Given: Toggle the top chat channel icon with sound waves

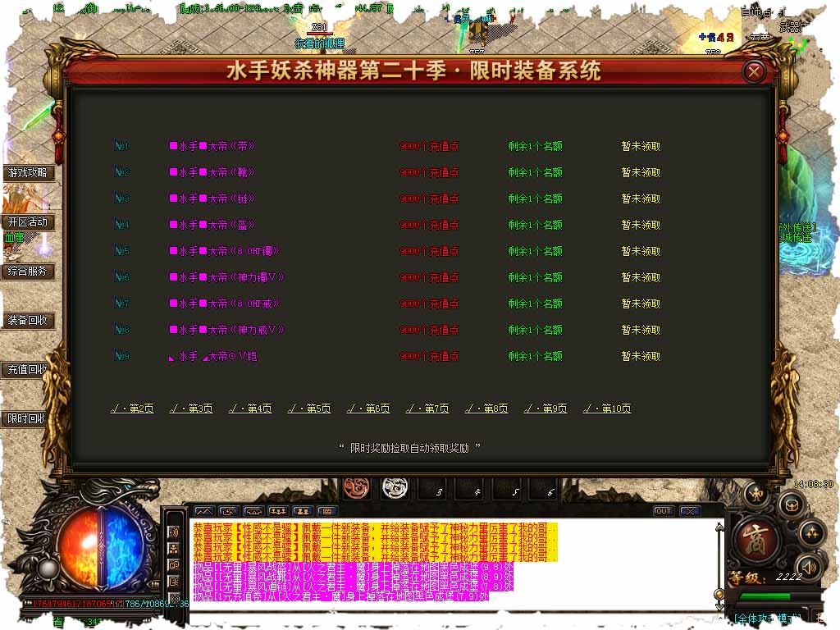Looking at the screenshot, I should pyautogui.click(x=174, y=532).
